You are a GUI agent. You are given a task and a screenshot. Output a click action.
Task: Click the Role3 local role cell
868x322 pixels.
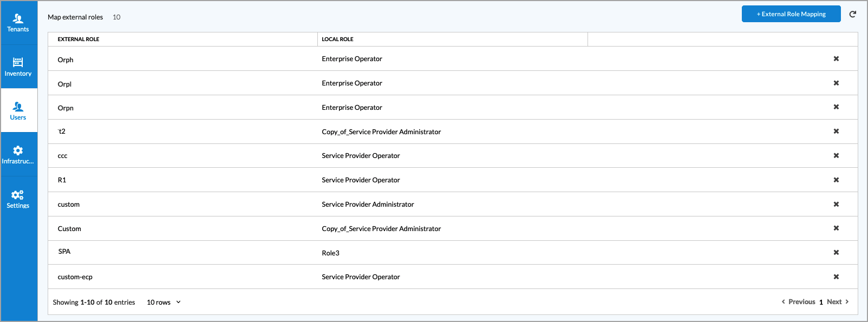(330, 253)
